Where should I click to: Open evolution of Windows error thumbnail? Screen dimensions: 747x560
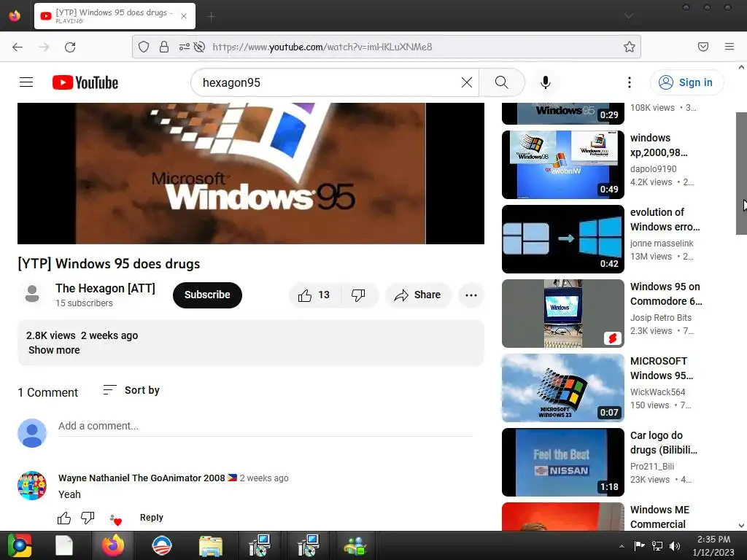click(x=562, y=239)
